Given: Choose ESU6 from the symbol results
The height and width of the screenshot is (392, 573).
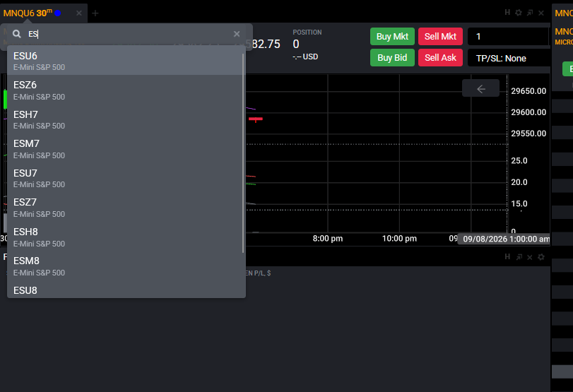Looking at the screenshot, I should pyautogui.click(x=124, y=61).
